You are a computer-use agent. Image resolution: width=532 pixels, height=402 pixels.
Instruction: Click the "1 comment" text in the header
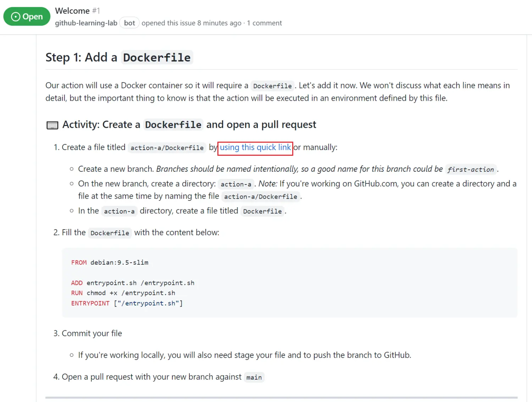point(264,23)
